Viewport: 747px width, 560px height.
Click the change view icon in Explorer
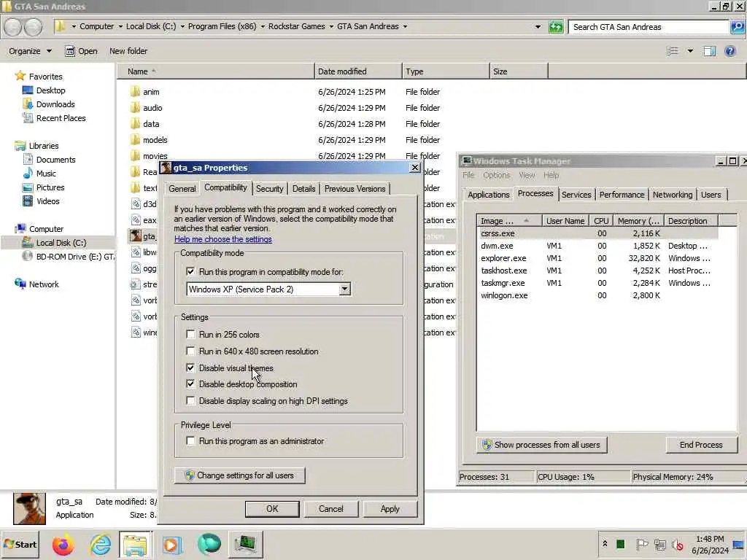pyautogui.click(x=672, y=51)
